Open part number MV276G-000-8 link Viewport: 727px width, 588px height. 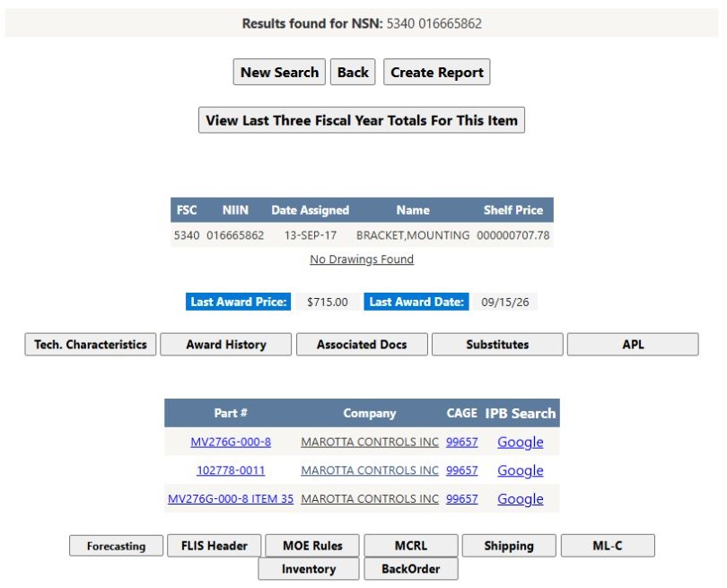(231, 442)
